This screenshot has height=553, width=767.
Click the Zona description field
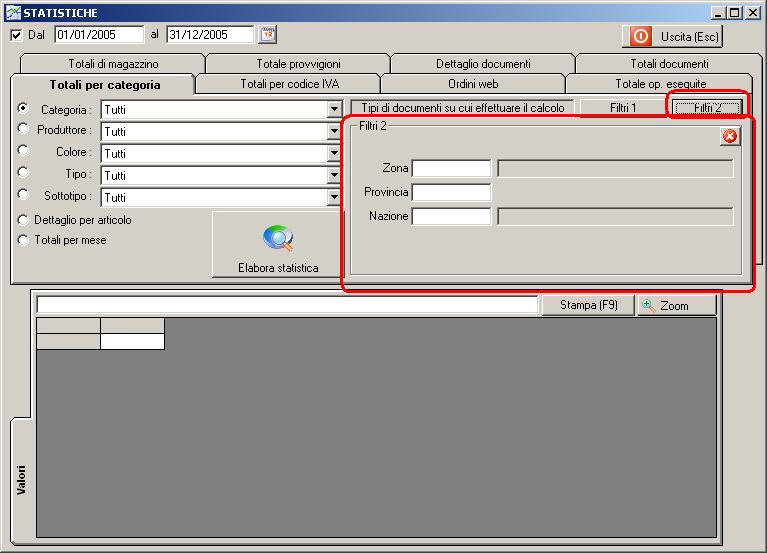pos(615,168)
